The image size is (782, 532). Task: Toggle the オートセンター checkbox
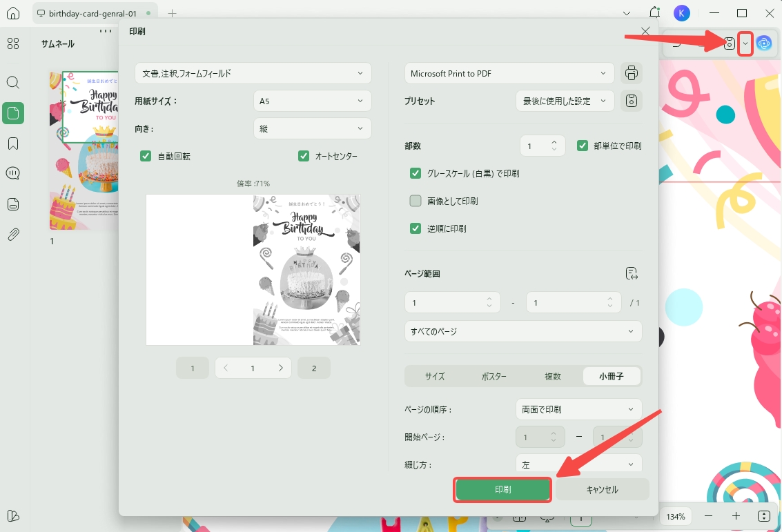(303, 156)
